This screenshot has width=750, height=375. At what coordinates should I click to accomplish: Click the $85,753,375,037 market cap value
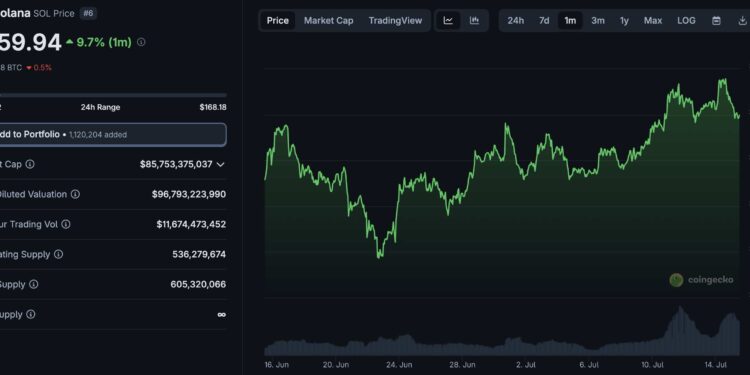pyautogui.click(x=176, y=164)
